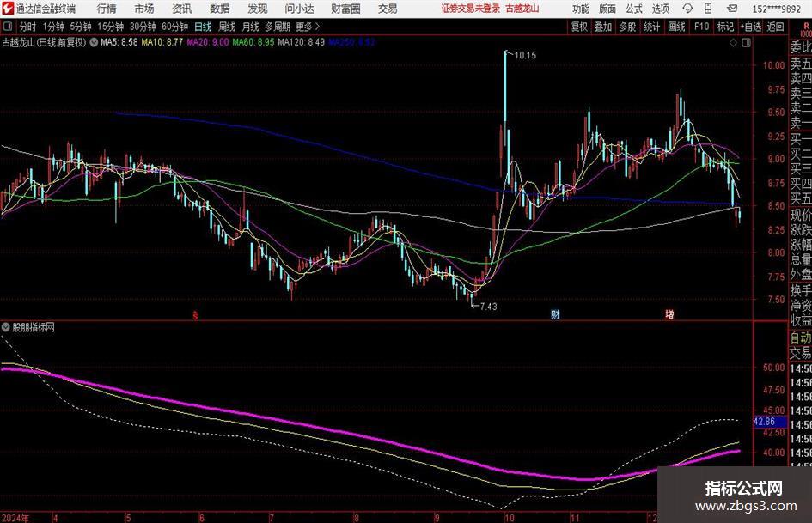The height and width of the screenshot is (523, 812).
Task: Click the 复权 toolbar button
Action: tap(579, 27)
